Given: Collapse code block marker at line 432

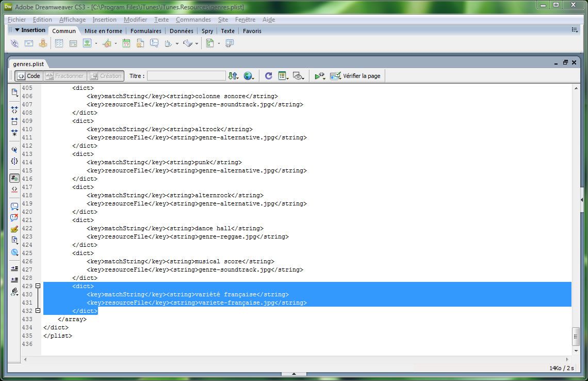Looking at the screenshot, I should click(38, 311).
